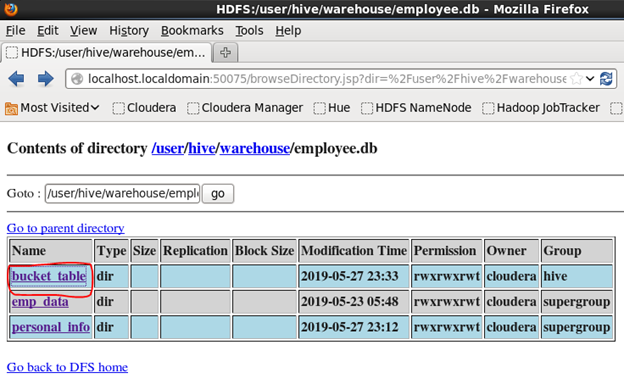Click the Group column header
The image size is (625, 375).
[x=576, y=251]
